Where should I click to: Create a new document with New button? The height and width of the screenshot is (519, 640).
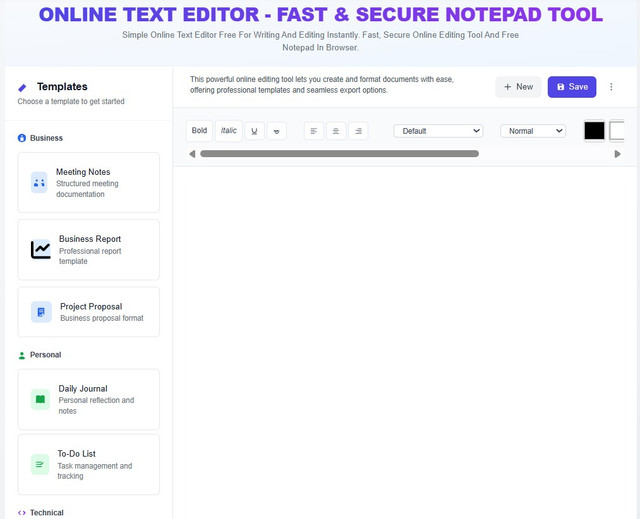click(x=518, y=87)
